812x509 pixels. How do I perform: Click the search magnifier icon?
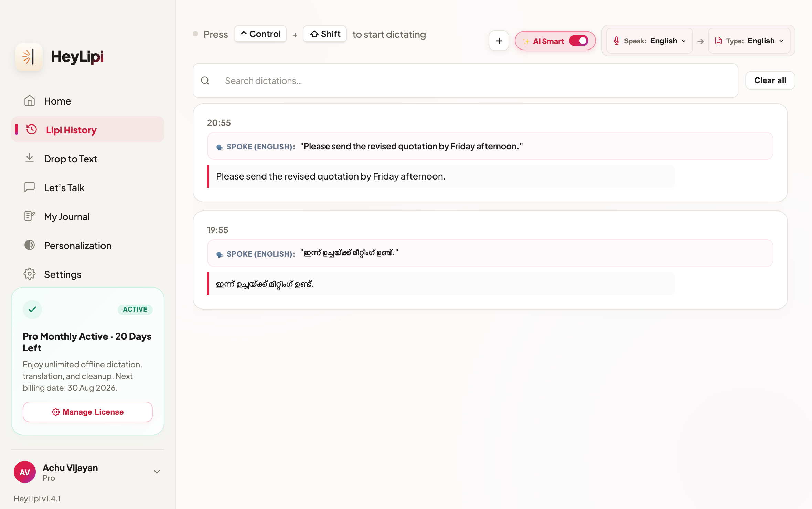[x=205, y=80]
